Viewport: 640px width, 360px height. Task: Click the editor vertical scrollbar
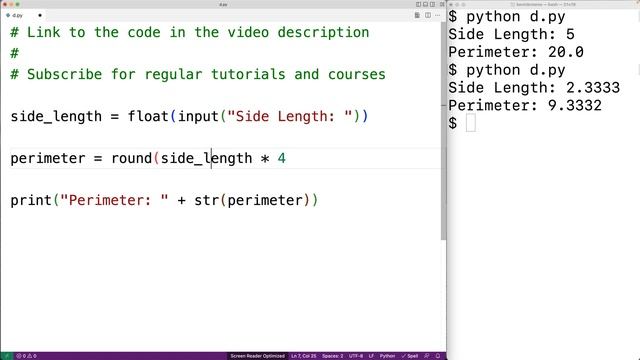[x=443, y=131]
